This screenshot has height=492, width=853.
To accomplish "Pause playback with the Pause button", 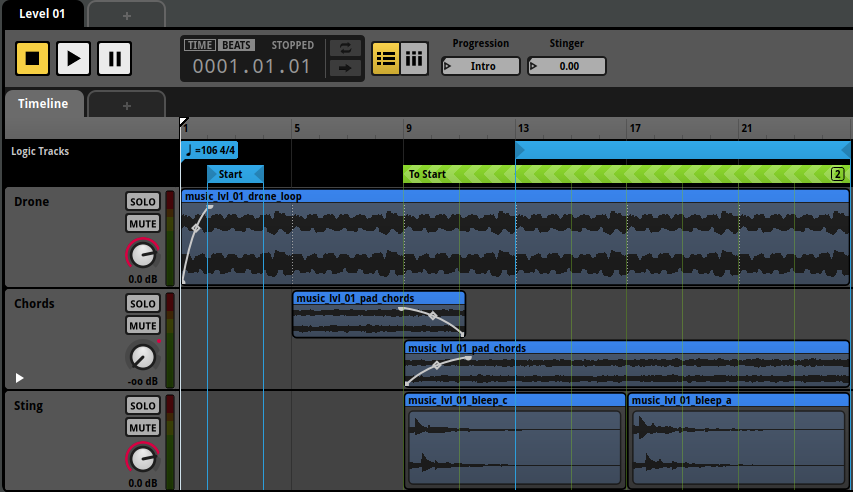I will tap(114, 58).
